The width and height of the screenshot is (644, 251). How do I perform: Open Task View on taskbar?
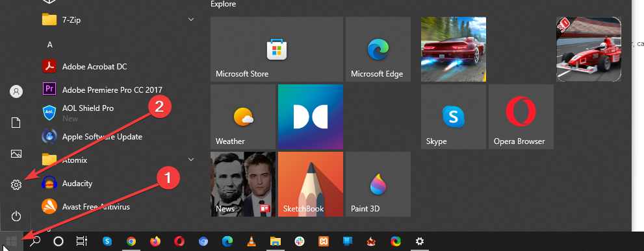(82, 241)
